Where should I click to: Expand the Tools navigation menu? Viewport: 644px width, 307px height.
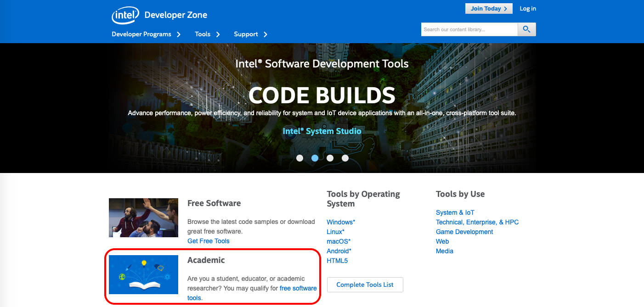tap(207, 34)
